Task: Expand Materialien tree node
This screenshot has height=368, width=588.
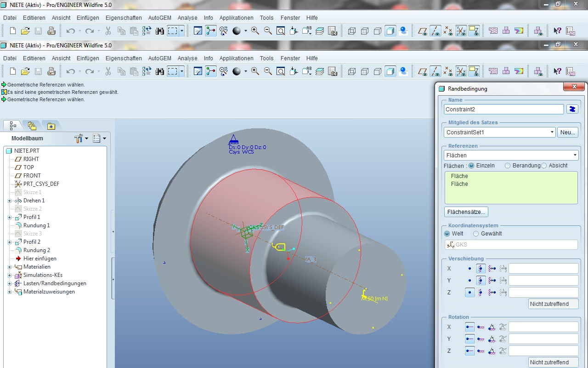Action: [10, 267]
